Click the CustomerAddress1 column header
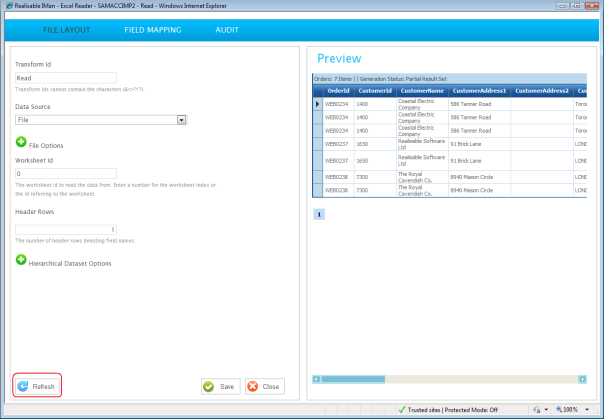 point(479,91)
